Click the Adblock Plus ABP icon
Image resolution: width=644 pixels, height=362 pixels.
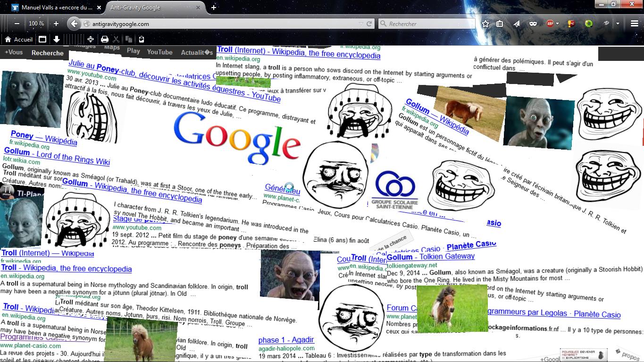click(x=550, y=24)
